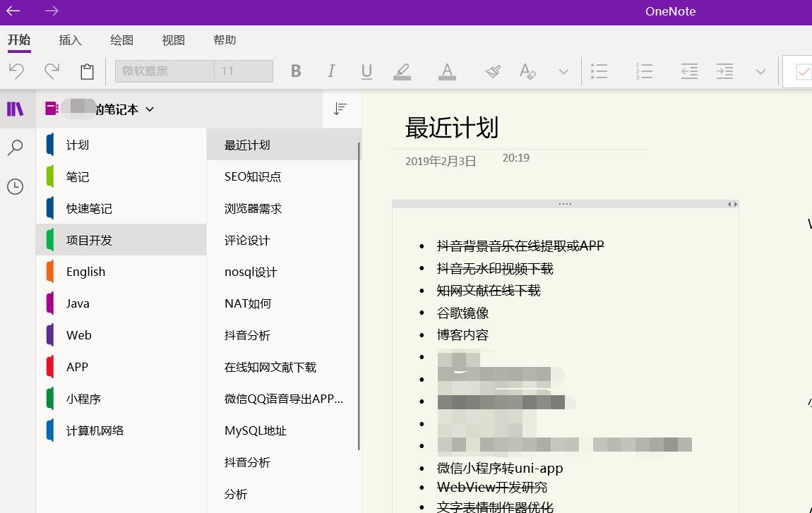This screenshot has height=513, width=812.
Task: Open recent notes clock icon
Action: [15, 186]
